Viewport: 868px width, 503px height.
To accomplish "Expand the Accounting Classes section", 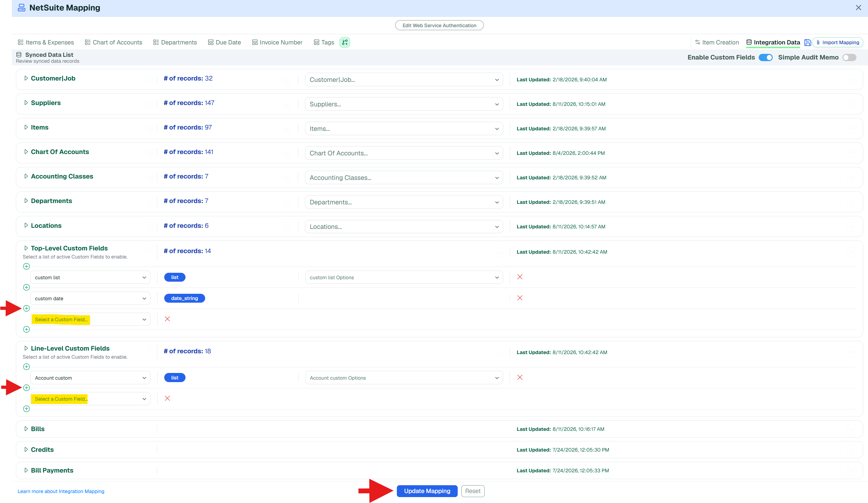I will (x=26, y=176).
